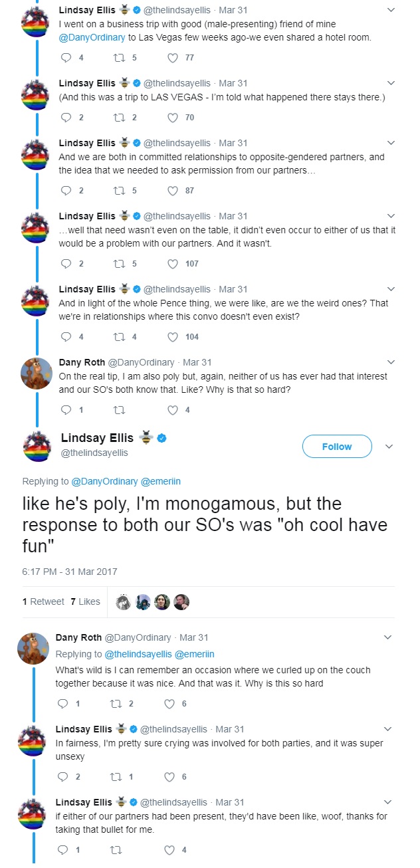Image resolution: width=420 pixels, height=868 pixels.
Task: Reply to Dany Roth's 'On the real tip' tweet
Action: click(66, 410)
